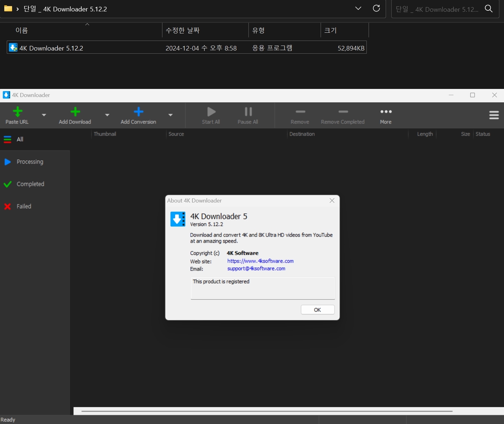This screenshot has height=424, width=504.
Task: Click the Add Download toolbar button
Action: point(75,116)
